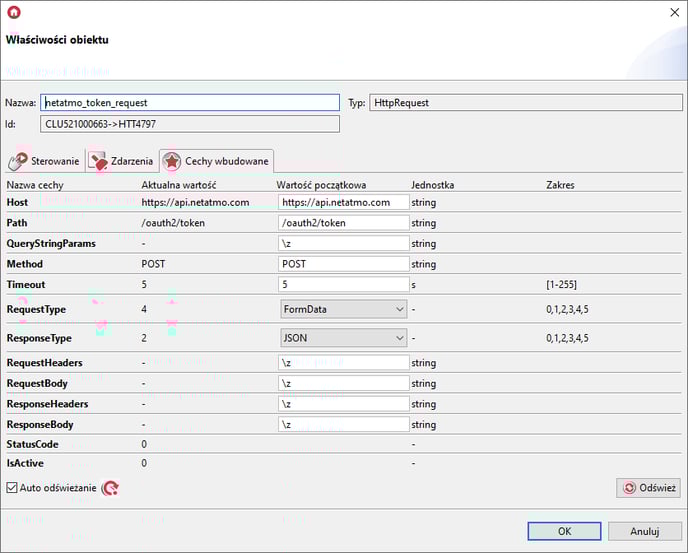Confirm with the OK button

pos(564,531)
